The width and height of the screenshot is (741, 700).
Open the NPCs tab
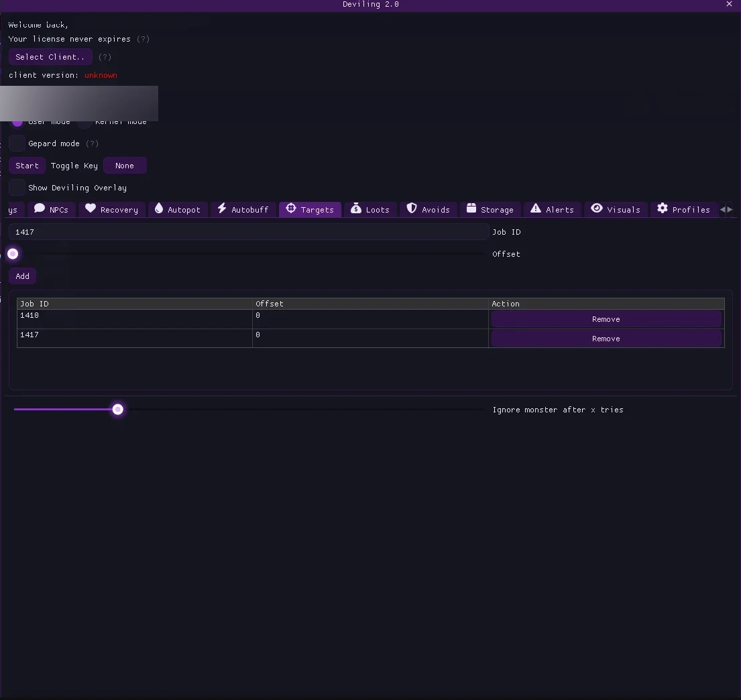point(51,209)
